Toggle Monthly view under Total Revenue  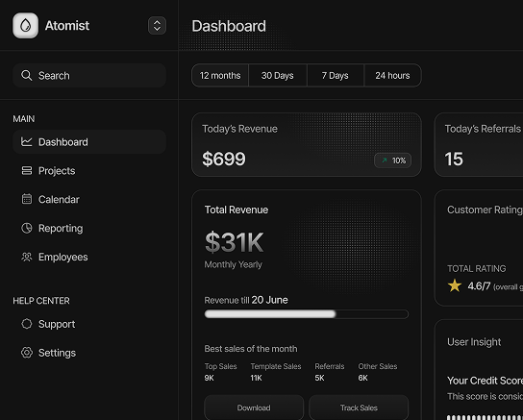pos(218,264)
